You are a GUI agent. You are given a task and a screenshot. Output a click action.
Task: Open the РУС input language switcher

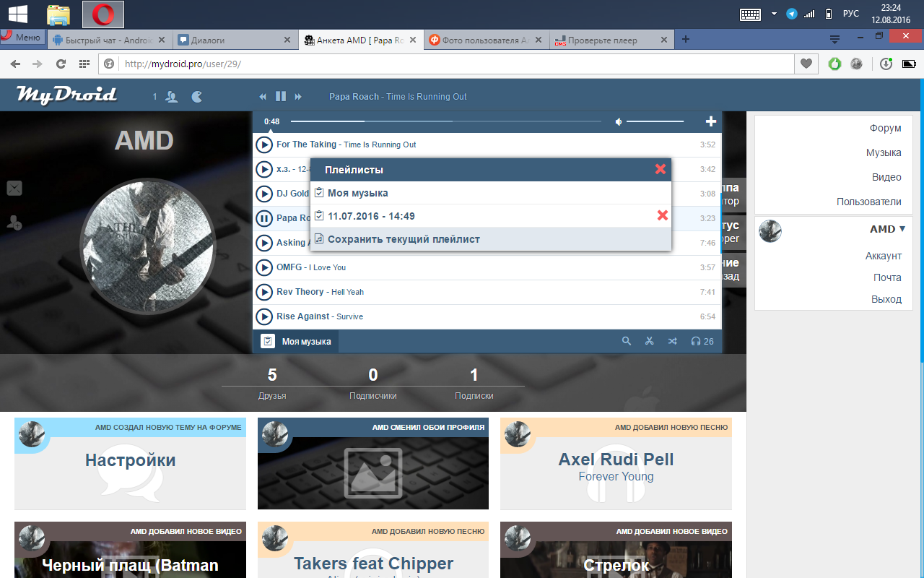(851, 14)
